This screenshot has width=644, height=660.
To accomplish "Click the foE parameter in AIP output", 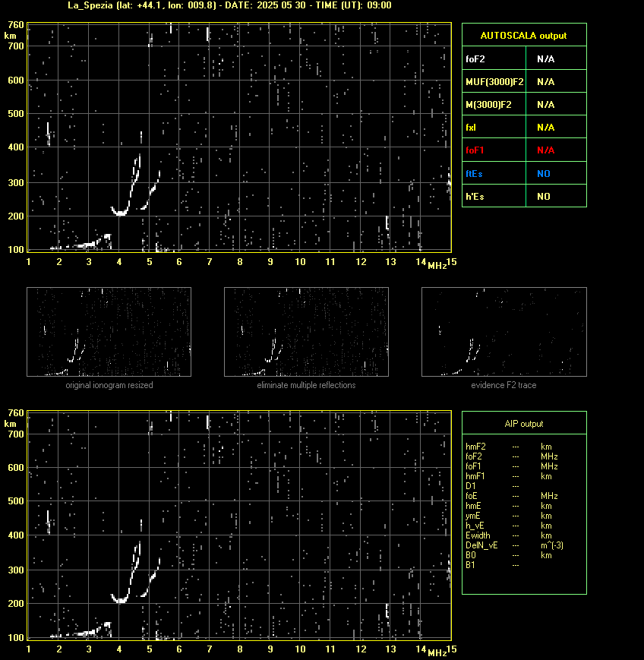I will click(x=472, y=496).
